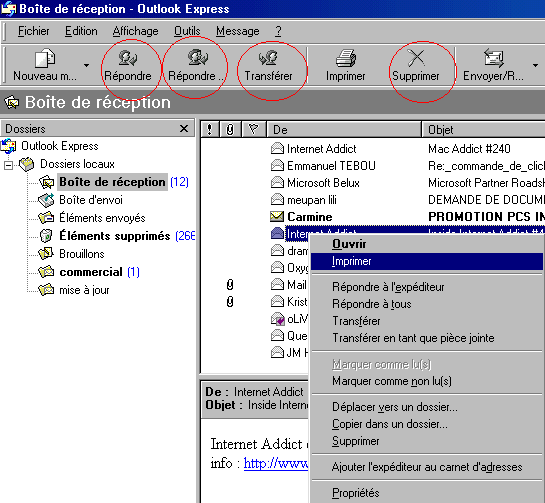Screen dimensions: 545x503
Task: Click the Répondre à tous toolbar icon
Action: pos(198,57)
